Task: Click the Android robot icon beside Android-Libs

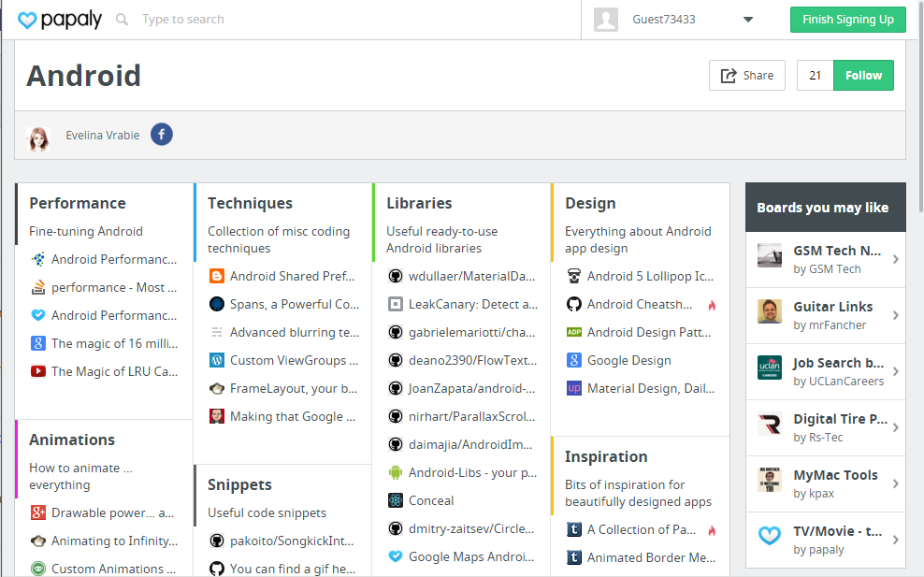Action: tap(396, 472)
